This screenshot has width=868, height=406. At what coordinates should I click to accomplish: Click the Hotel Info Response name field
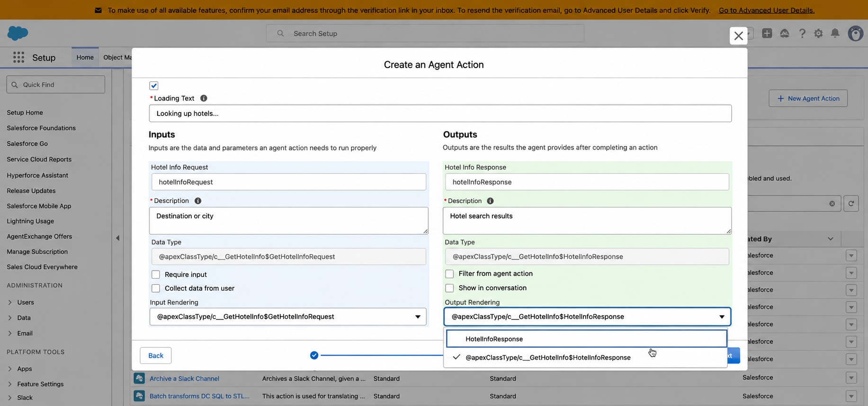[587, 182]
